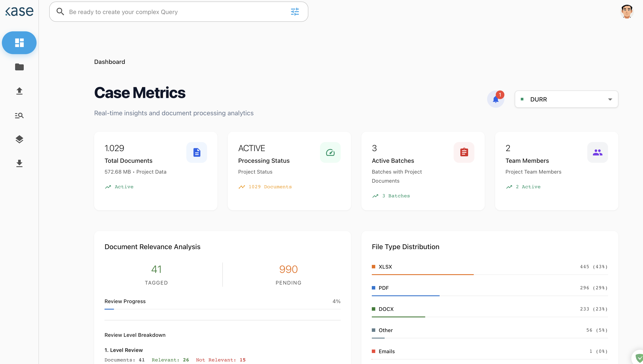The height and width of the screenshot is (364, 643).
Task: Expand the DURR project dropdown
Action: (566, 99)
